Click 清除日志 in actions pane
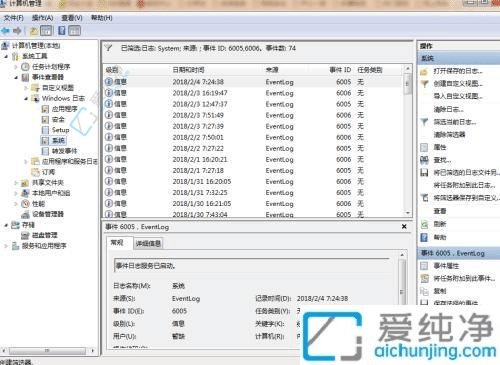Viewport: 500px width, 365px height. pyautogui.click(x=448, y=109)
